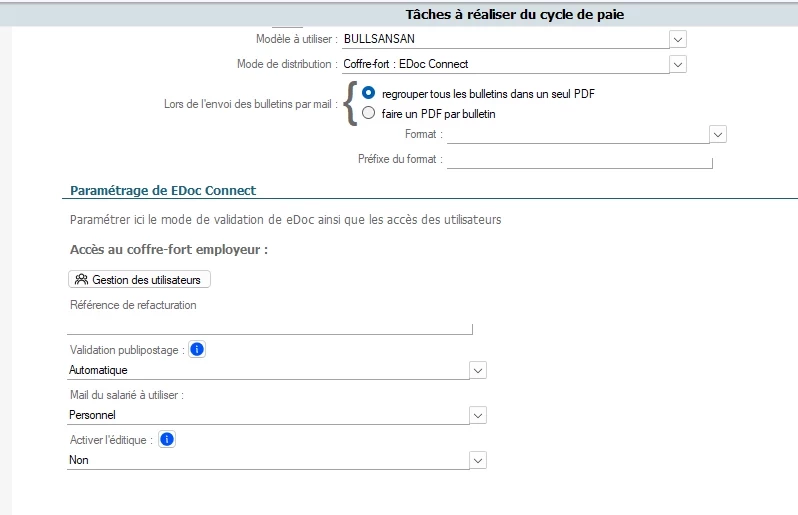Open the Activer l'éditique dropdown arrow
Viewport: 798px width, 515px height.
[478, 460]
